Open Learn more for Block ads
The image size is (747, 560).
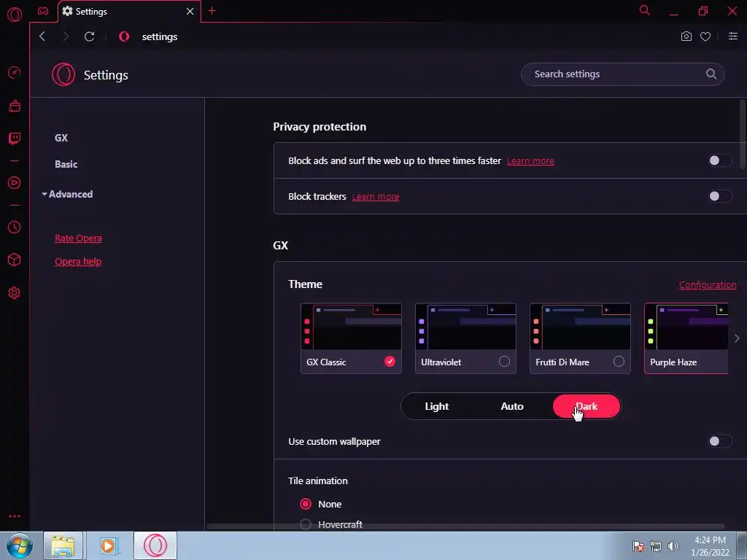click(530, 161)
